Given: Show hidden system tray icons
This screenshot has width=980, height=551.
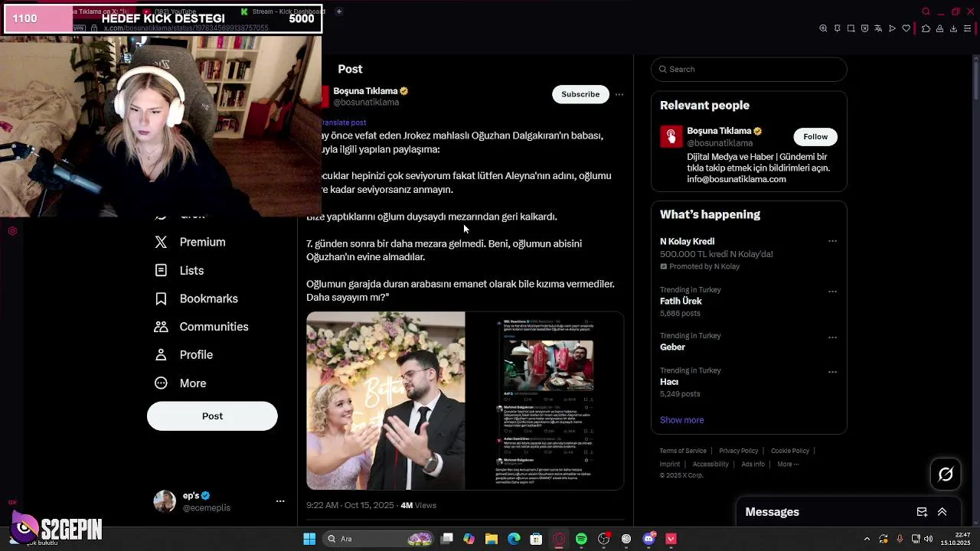Looking at the screenshot, I should (867, 539).
